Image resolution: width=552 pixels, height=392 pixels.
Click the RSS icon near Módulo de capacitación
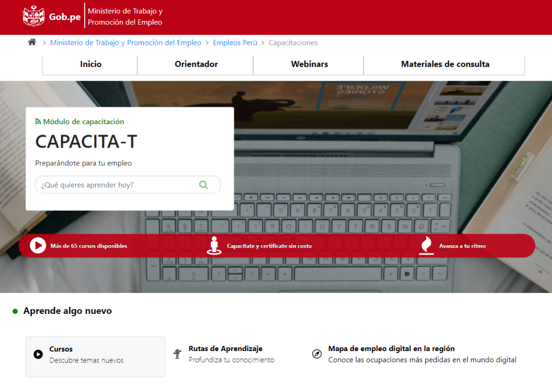coord(38,122)
